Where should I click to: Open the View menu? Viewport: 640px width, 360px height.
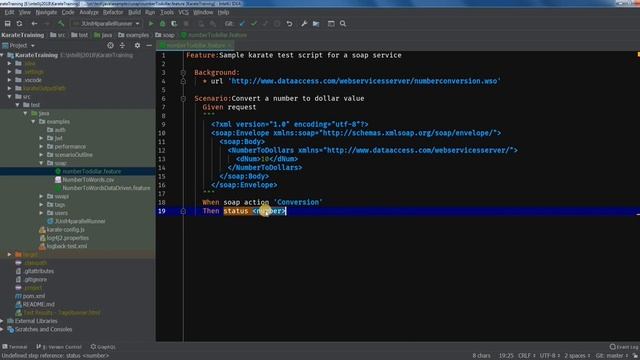tap(24, 12)
